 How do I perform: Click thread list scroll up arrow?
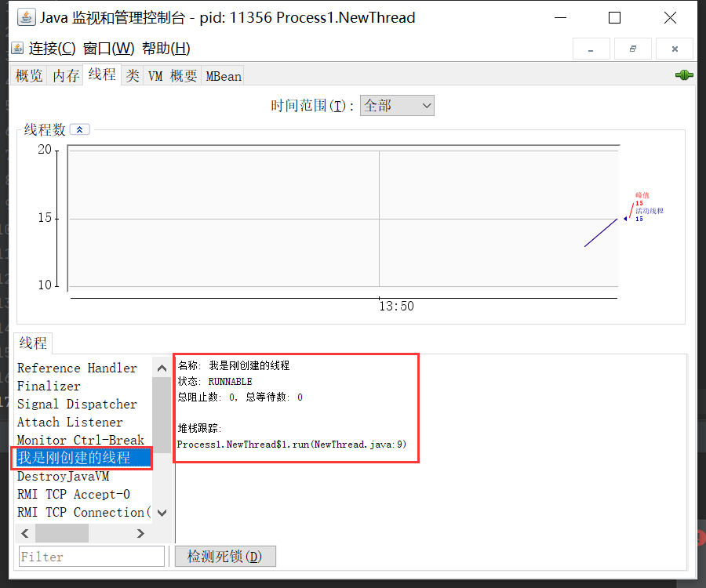[x=162, y=368]
